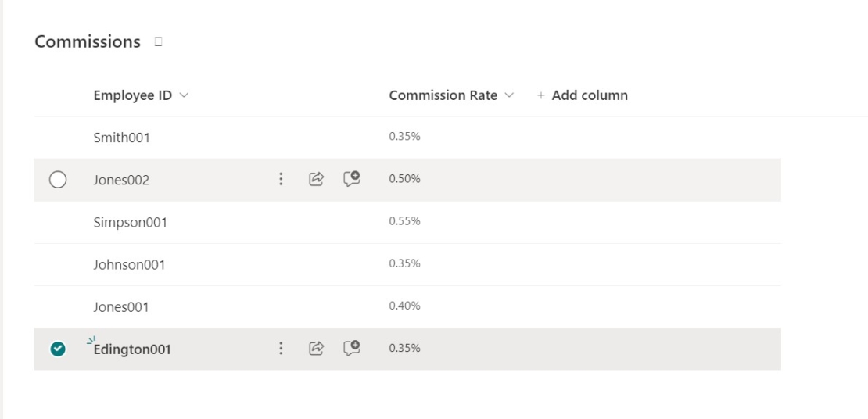
Task: Open the Smith001 item
Action: (122, 138)
